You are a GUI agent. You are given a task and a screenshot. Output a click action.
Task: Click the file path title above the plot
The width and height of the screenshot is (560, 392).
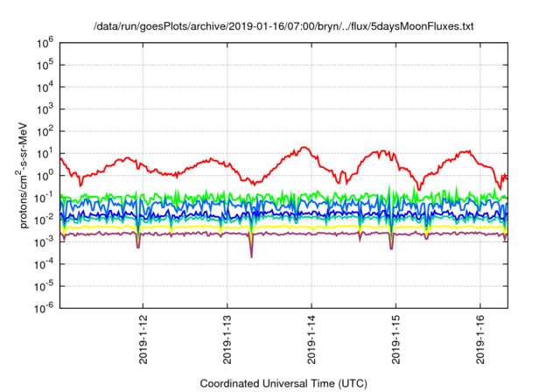(283, 26)
